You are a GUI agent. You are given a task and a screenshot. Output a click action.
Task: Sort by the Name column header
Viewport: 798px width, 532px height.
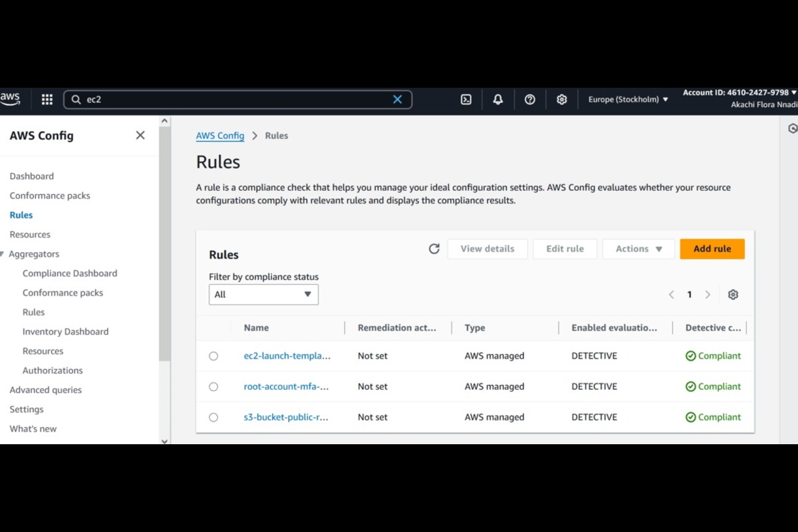(257, 328)
